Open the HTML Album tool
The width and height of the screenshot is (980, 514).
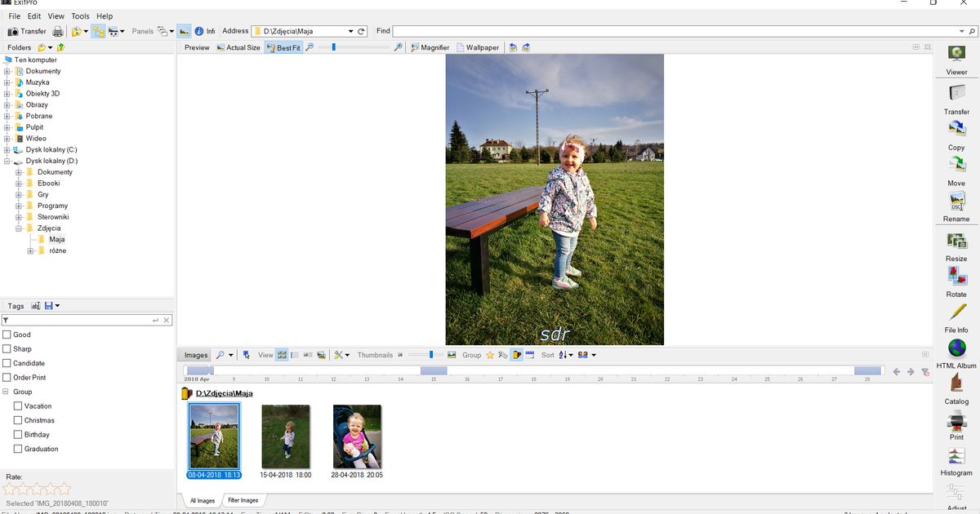pos(956,349)
